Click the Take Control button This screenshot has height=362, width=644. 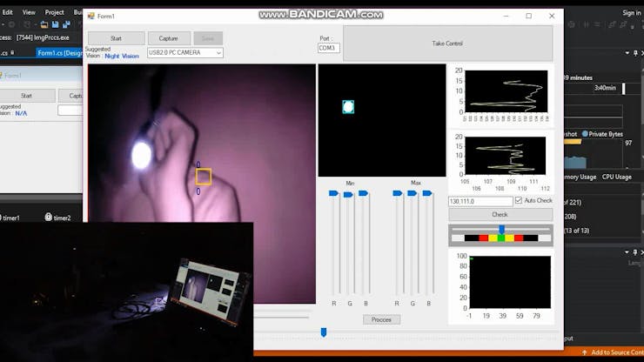(447, 44)
